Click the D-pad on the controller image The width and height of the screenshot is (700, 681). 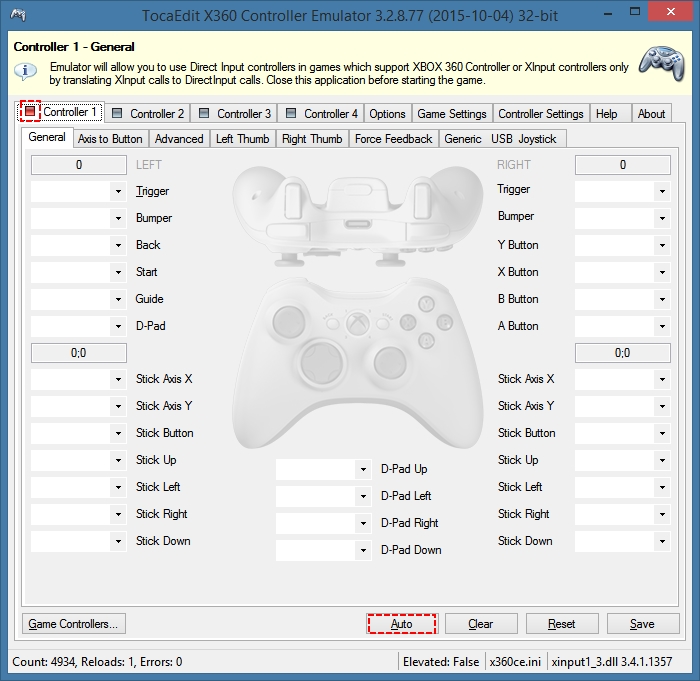(321, 362)
